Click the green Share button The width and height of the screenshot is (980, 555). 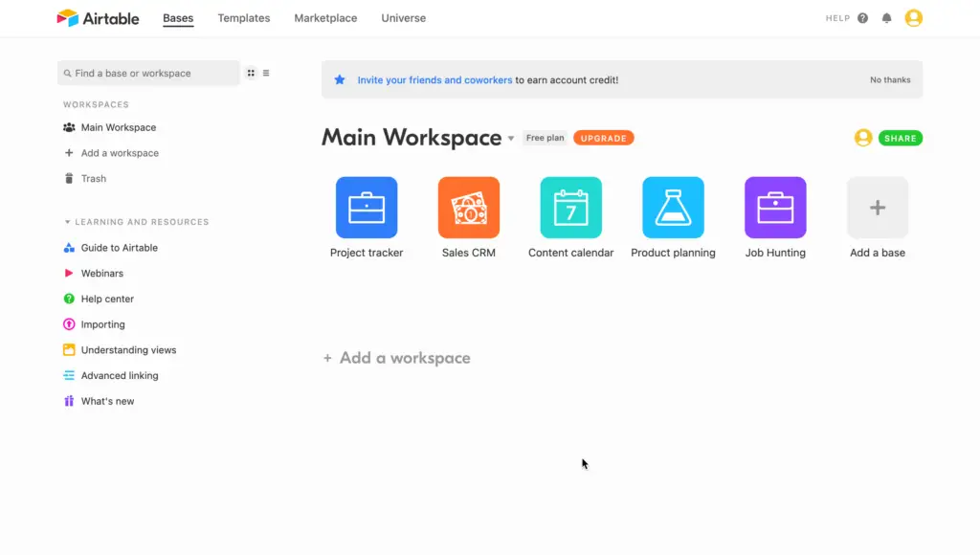click(x=900, y=138)
